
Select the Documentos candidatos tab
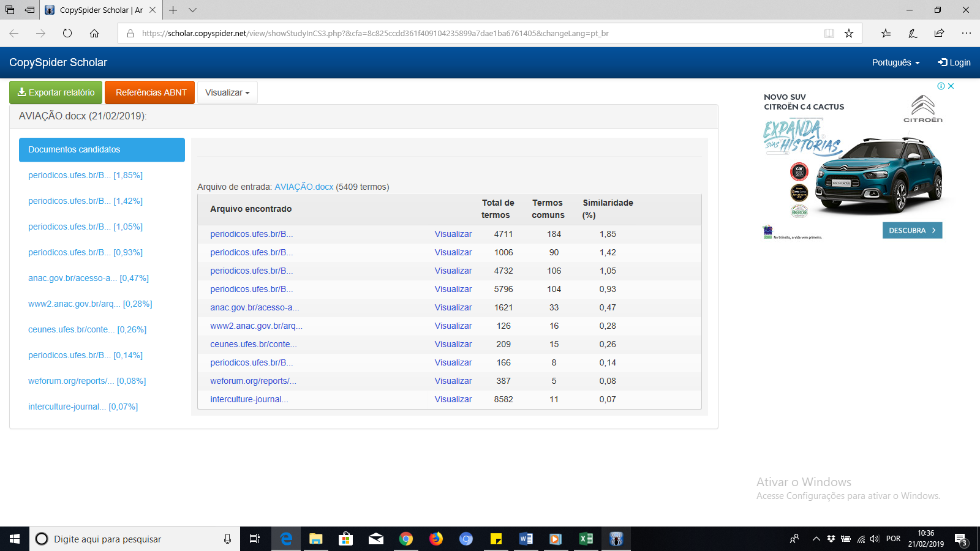click(x=102, y=149)
